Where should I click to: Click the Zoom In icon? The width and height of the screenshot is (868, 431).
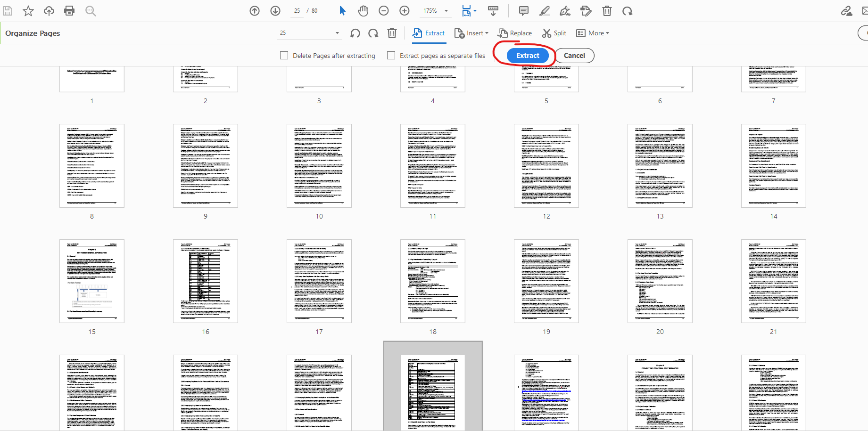click(404, 10)
